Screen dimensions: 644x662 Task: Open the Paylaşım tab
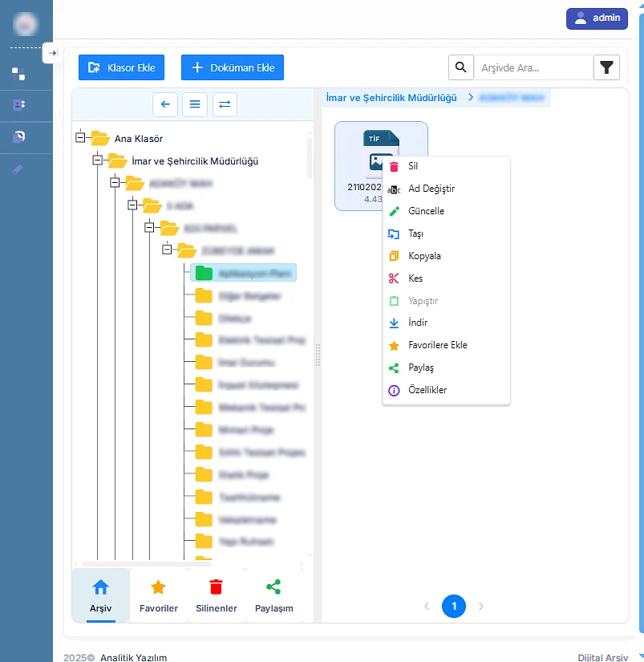click(274, 595)
